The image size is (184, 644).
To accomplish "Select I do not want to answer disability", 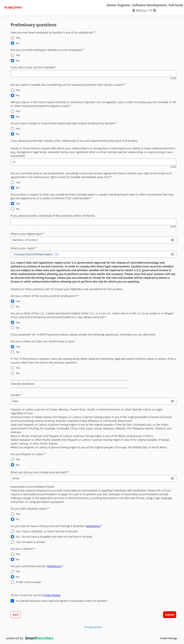I will click(x=12, y=542).
